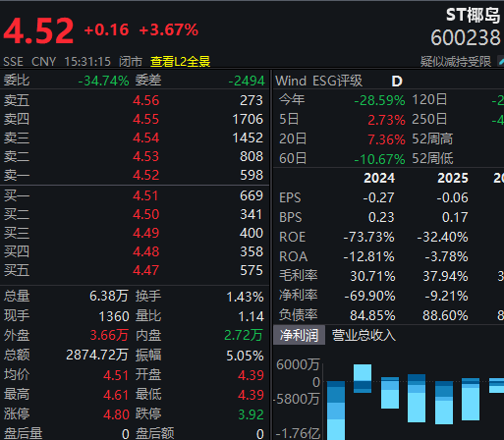Click the ST椰岛 stock name
Image resolution: width=504 pixels, height=440 pixels.
pyautogui.click(x=474, y=16)
